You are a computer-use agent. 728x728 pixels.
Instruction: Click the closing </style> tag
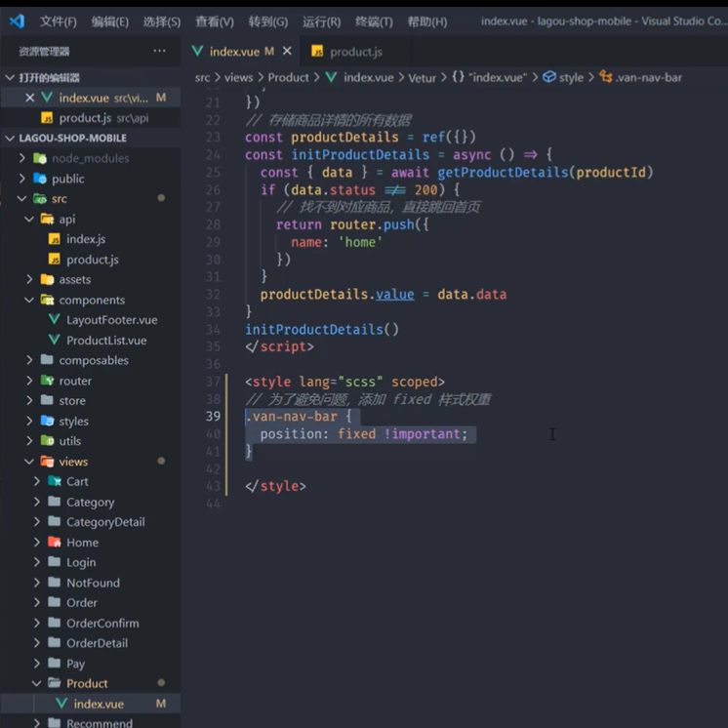(275, 486)
